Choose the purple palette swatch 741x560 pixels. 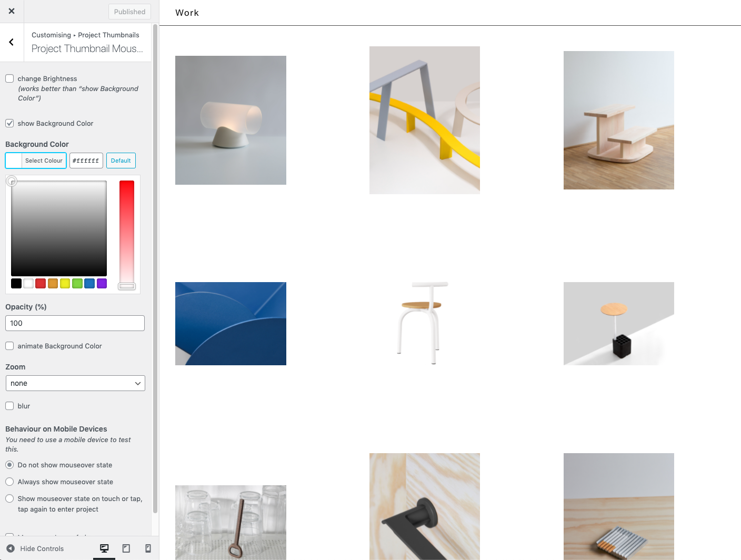102,284
